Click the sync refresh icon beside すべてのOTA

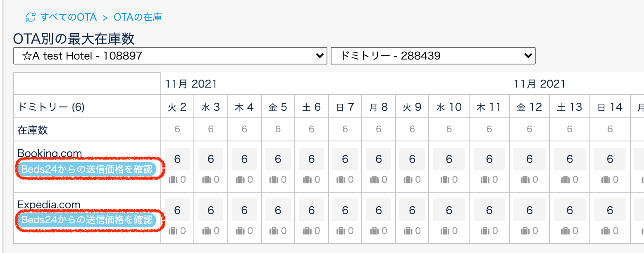tap(31, 17)
